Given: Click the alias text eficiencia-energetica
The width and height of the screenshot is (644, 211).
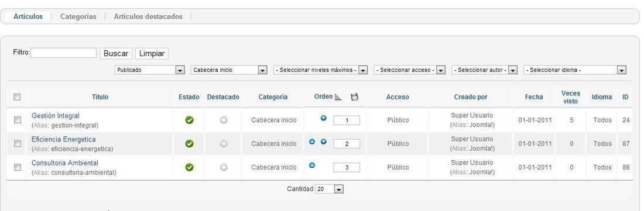Looking at the screenshot, I should pos(81,148).
